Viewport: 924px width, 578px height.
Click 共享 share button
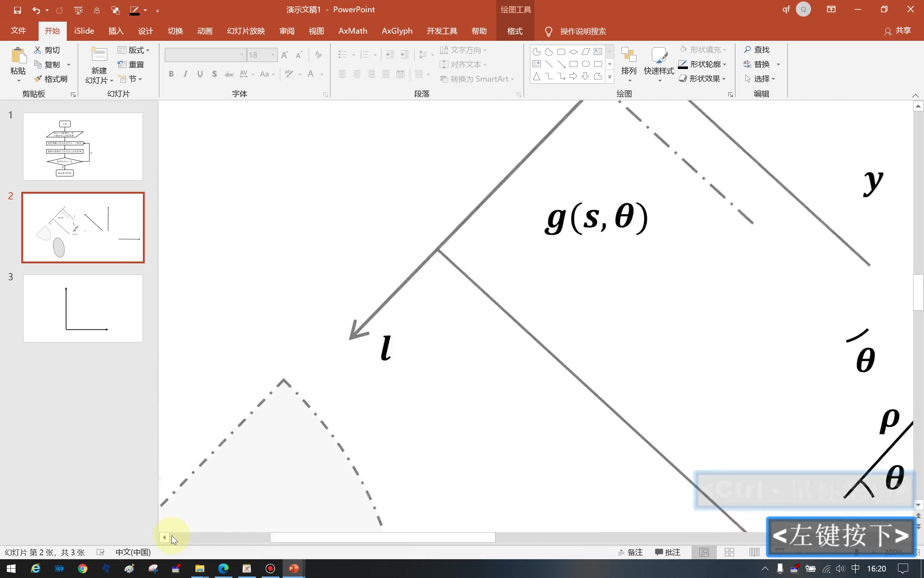point(898,31)
